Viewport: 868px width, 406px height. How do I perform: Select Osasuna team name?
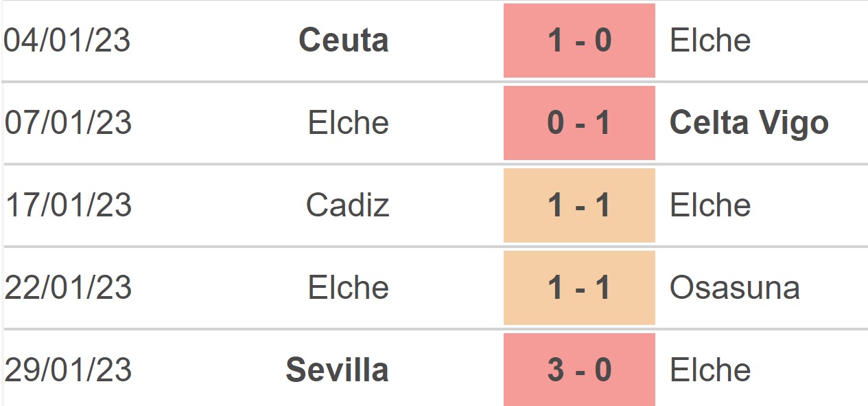pos(735,288)
